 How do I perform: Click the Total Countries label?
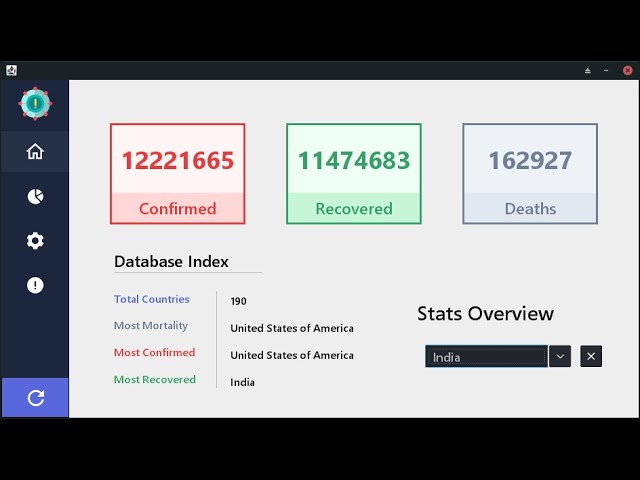pos(151,299)
